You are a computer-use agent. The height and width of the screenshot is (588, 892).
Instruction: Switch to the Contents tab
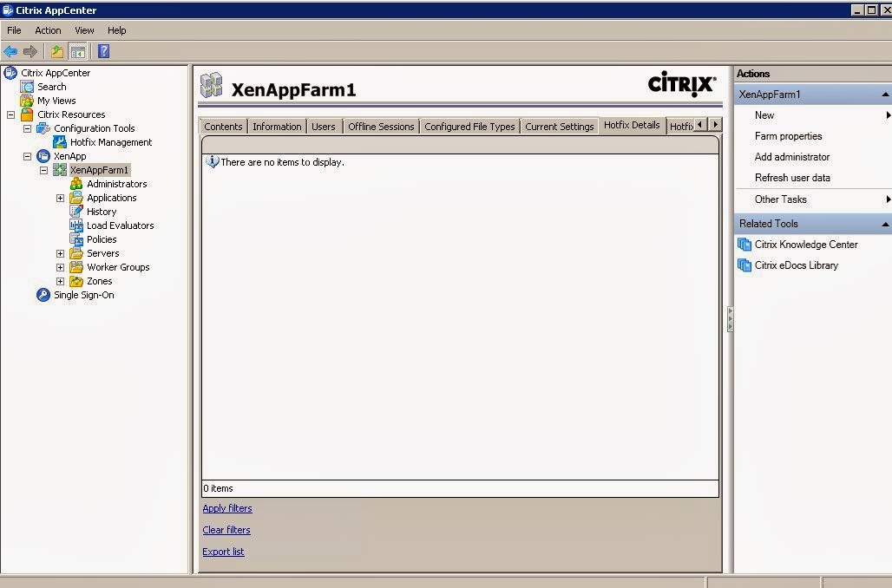click(x=224, y=127)
